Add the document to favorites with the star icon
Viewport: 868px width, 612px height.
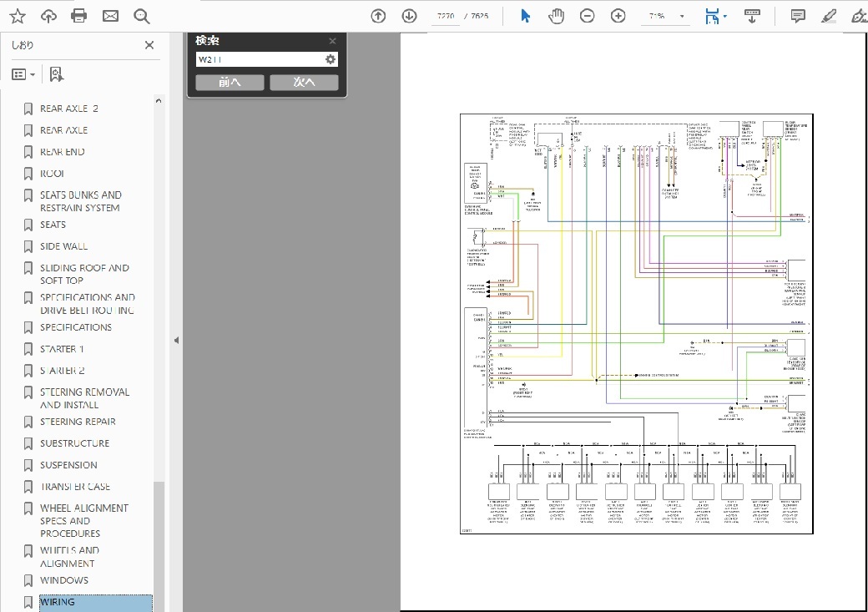[x=18, y=16]
